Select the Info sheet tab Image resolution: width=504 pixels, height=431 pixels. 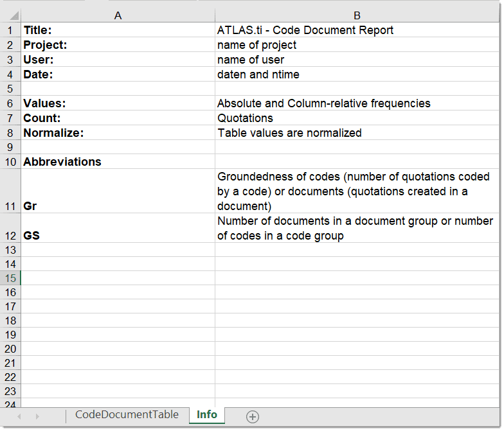click(207, 415)
